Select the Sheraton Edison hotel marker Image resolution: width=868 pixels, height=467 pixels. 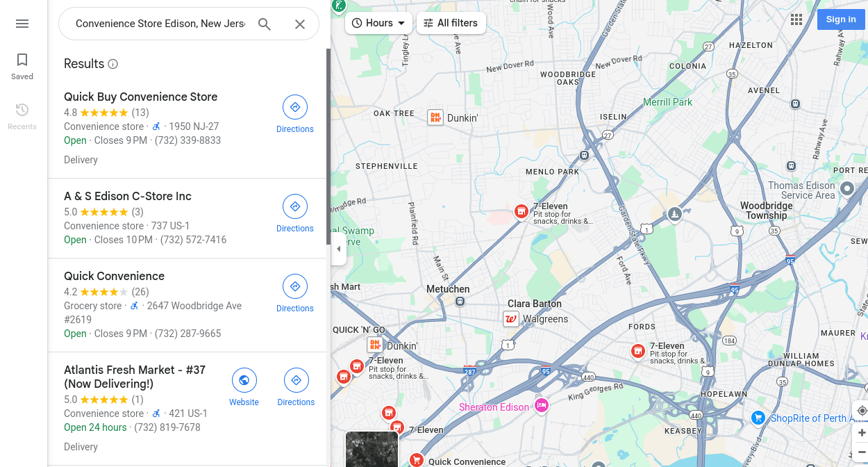click(542, 406)
